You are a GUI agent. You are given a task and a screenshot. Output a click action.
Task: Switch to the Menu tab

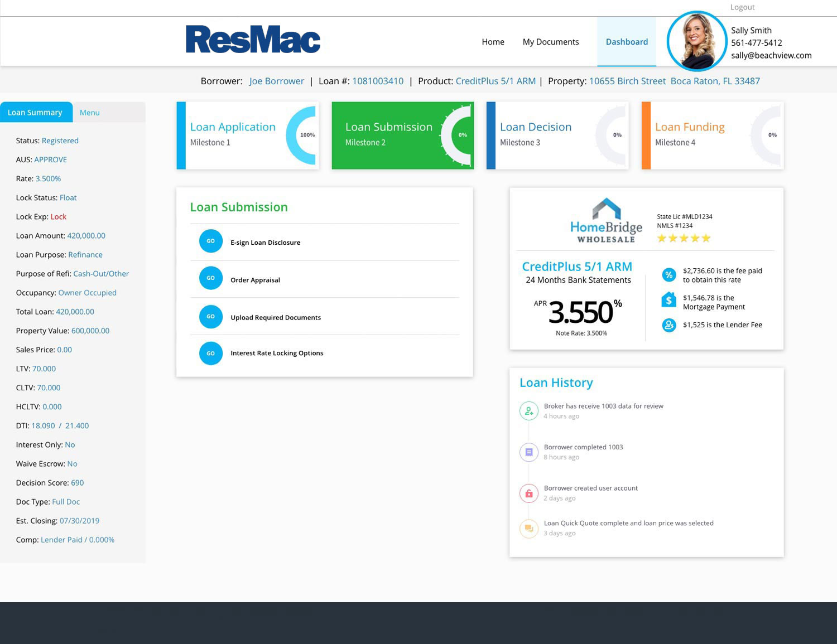(x=89, y=113)
